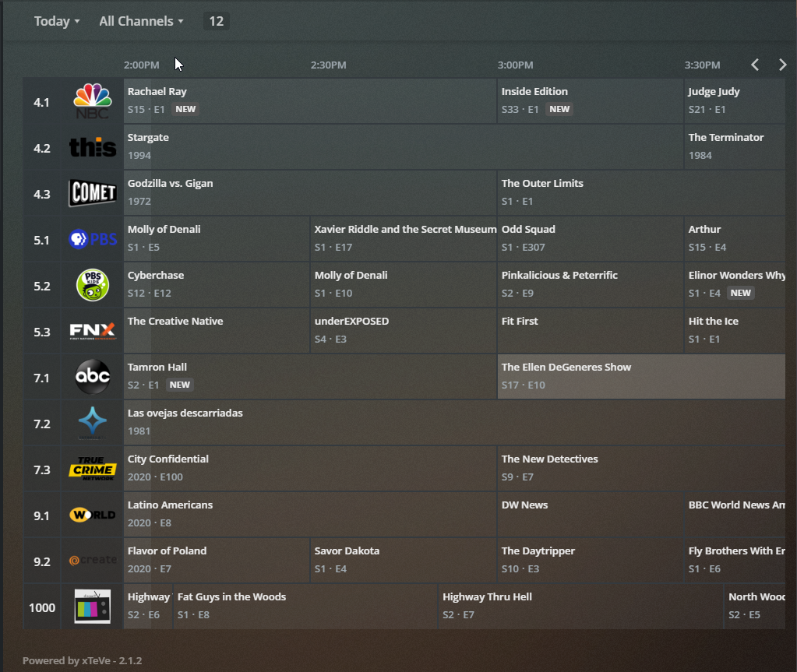
Task: Click the PBS channel logo
Action: click(x=92, y=239)
